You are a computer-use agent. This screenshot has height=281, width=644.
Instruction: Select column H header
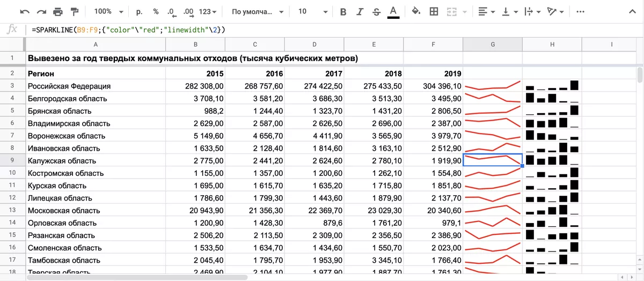coord(552,45)
